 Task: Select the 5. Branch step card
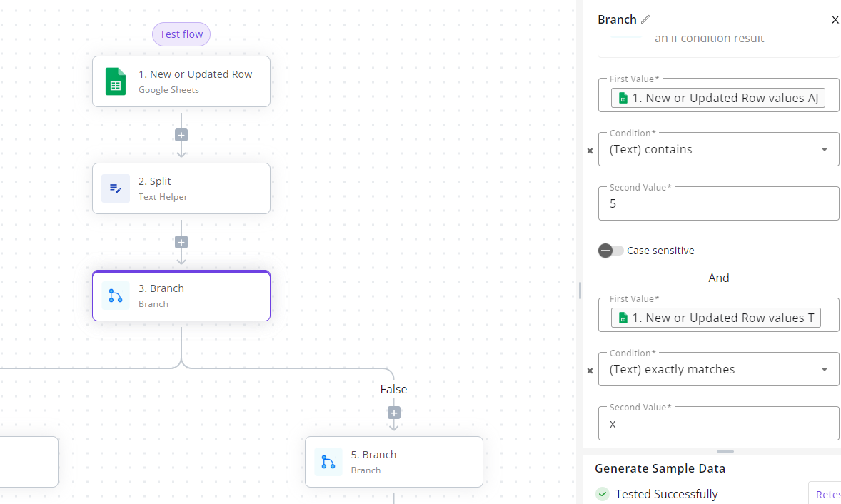tap(393, 462)
